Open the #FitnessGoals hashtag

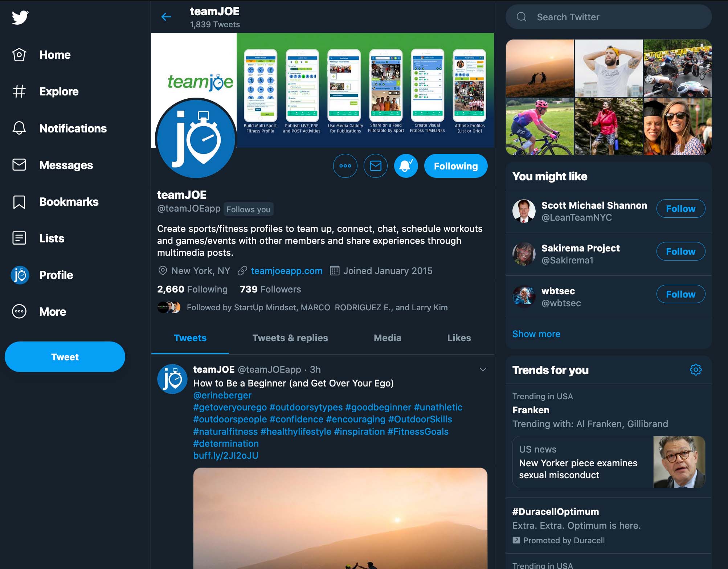[x=418, y=431]
